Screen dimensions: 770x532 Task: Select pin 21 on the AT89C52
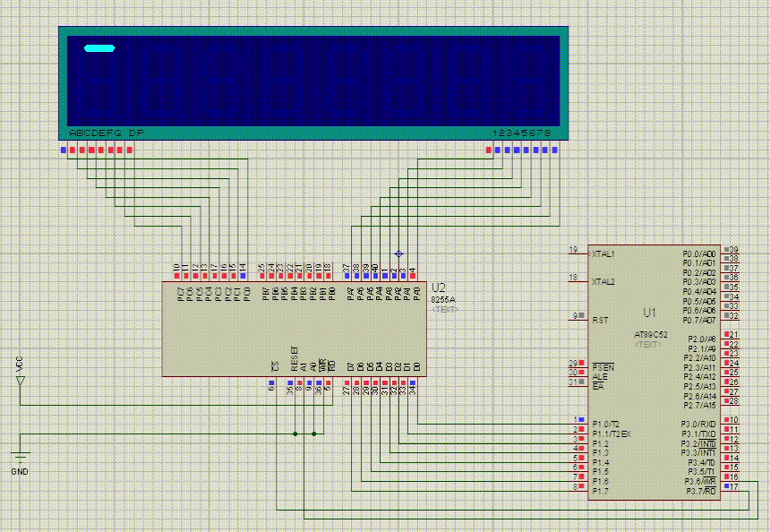(731, 335)
